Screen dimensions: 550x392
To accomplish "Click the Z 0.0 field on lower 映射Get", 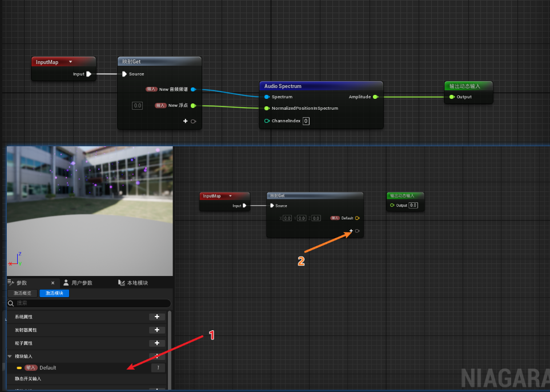I will (x=316, y=218).
